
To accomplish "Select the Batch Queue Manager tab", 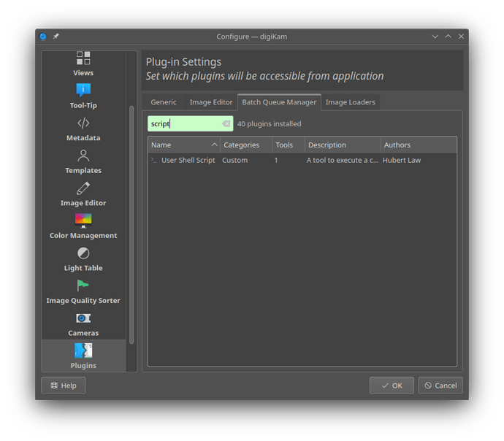I will [279, 102].
